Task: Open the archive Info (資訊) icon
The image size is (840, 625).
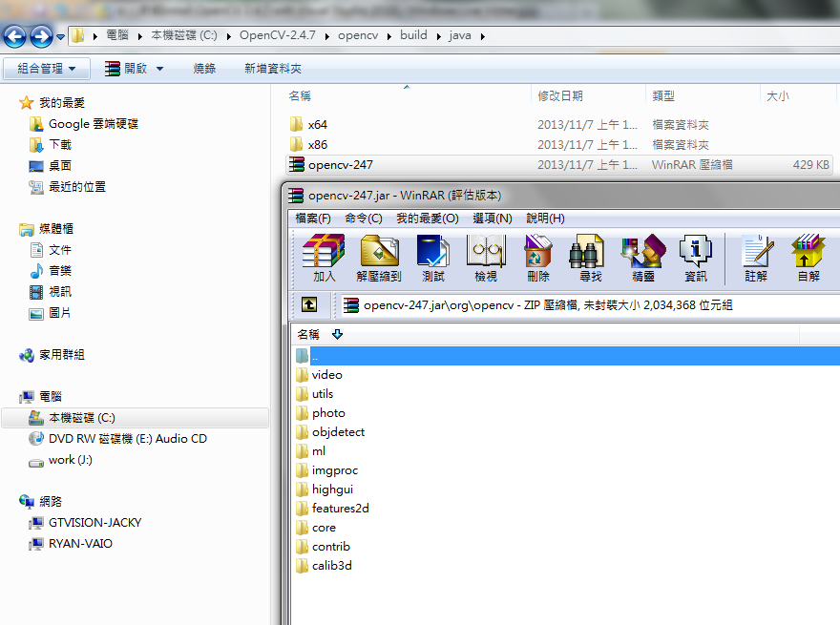Action: click(695, 251)
